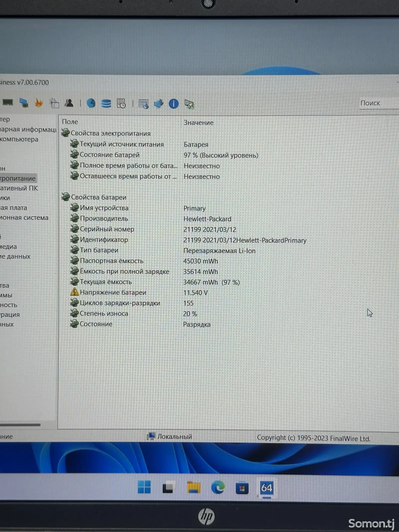
Task: Select the Системная плата tree item
Action: 13,208
